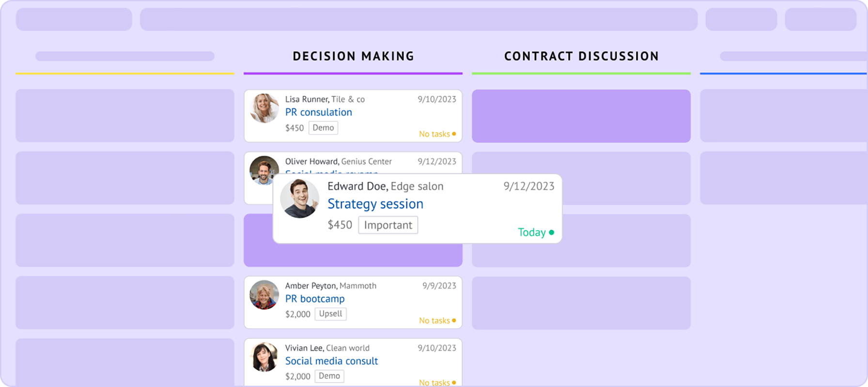Click No tasks indicator on PR bootcamp card
Viewport: 868px width, 387px height.
coord(437,321)
